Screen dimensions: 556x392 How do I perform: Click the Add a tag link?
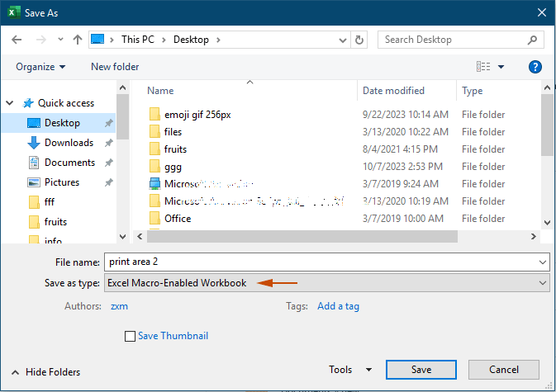(339, 306)
